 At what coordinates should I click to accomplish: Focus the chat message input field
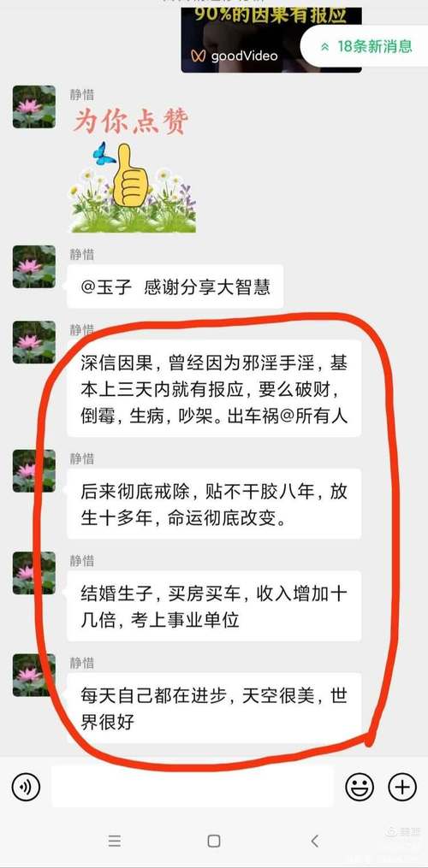click(193, 787)
